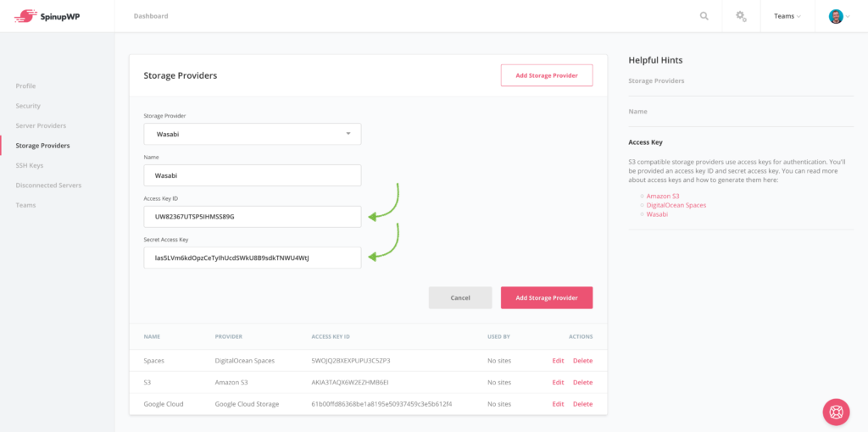Screen dimensions: 868x432
Task: Select the Google Cloud Storage provider cell
Action: pos(247,404)
